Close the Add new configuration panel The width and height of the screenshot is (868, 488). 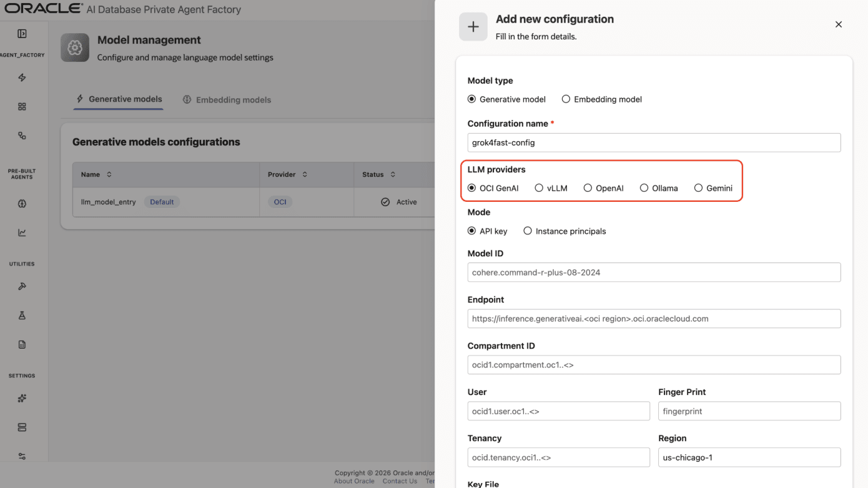click(839, 24)
